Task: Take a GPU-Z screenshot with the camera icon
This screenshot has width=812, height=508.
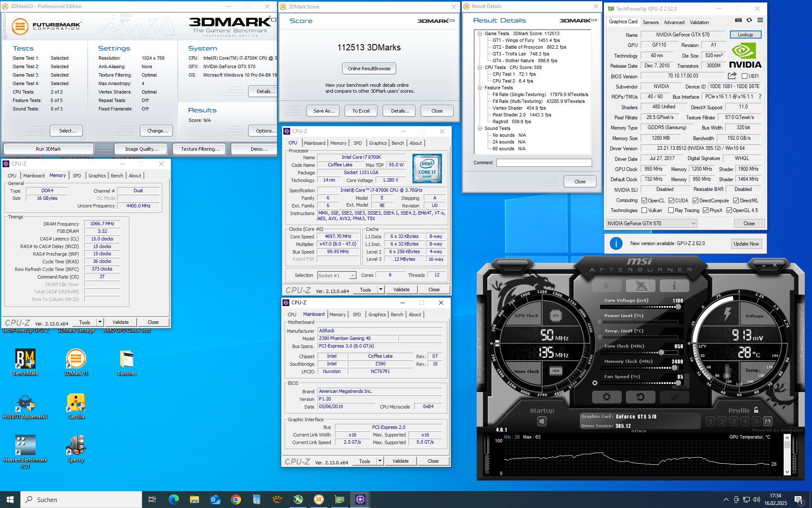Action: tap(738, 20)
